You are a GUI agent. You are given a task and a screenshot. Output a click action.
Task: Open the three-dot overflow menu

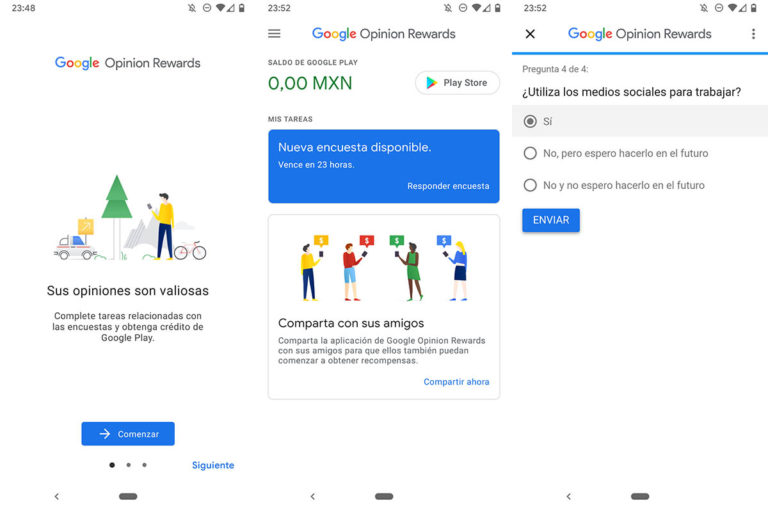pos(753,34)
